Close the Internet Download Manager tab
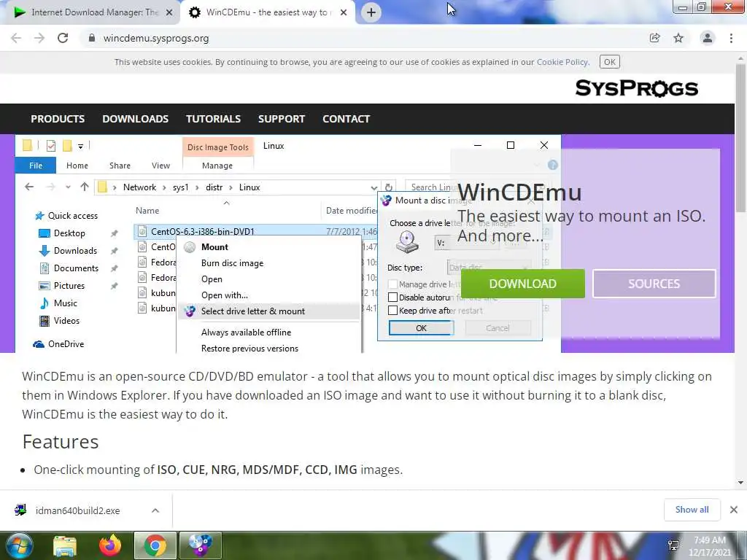The height and width of the screenshot is (560, 747). (x=169, y=12)
